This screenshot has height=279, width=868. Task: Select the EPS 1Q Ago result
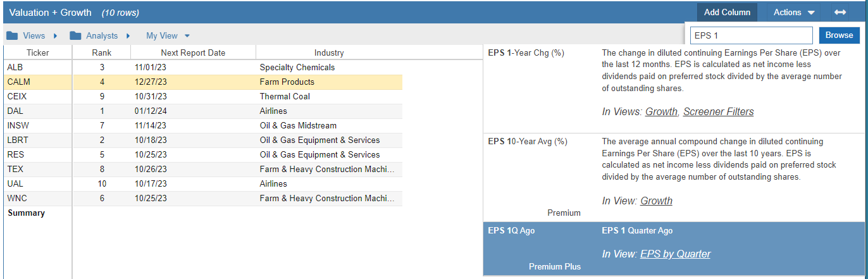click(675, 248)
